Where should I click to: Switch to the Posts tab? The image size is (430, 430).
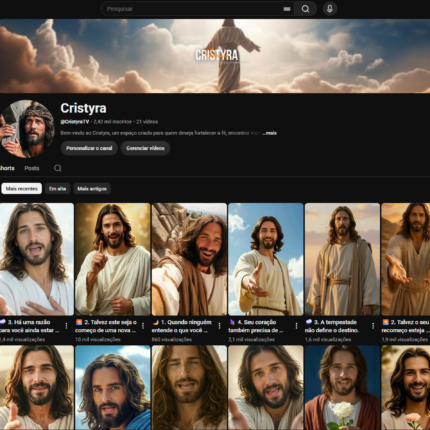(32, 168)
